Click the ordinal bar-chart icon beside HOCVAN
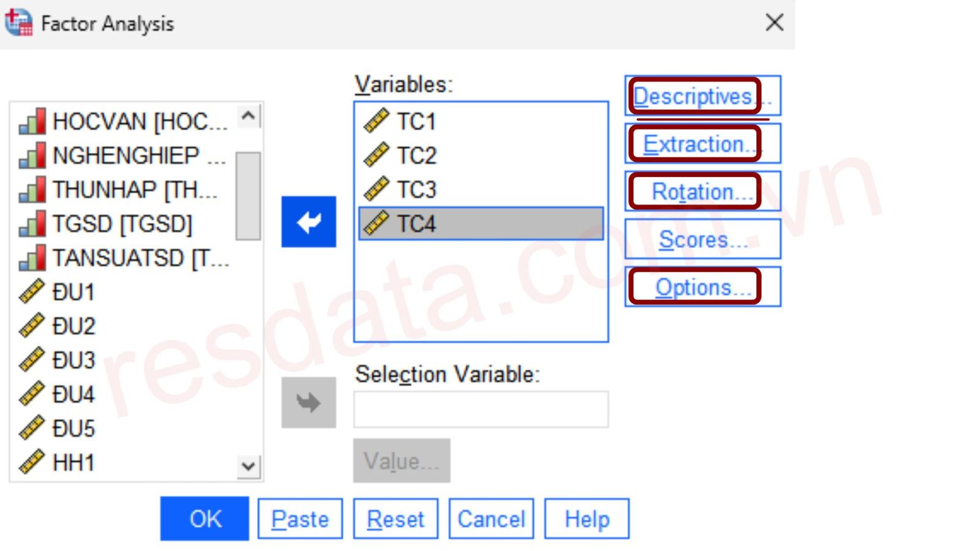Screen dimensions: 980x551 pyautogui.click(x=32, y=121)
